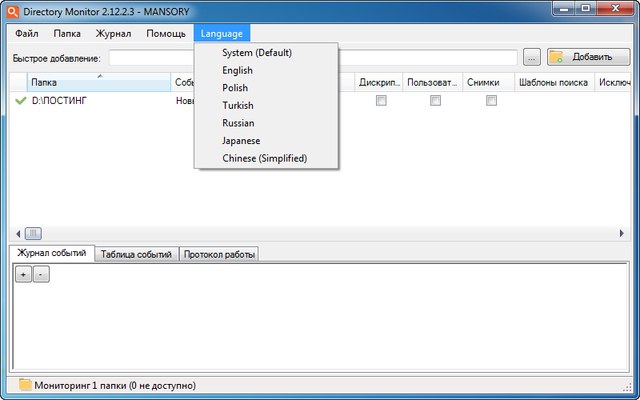
Task: Click the folder icon in the status bar
Action: pyautogui.click(x=25, y=385)
